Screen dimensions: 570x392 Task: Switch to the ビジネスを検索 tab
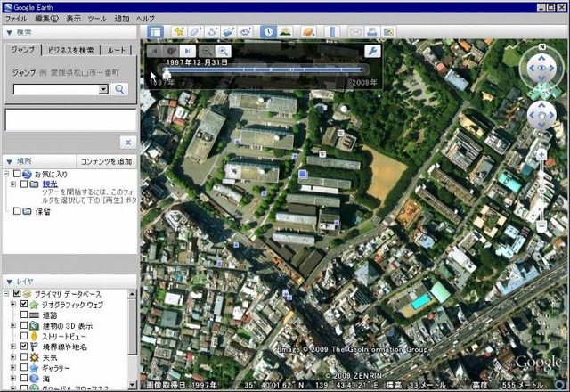click(x=71, y=50)
